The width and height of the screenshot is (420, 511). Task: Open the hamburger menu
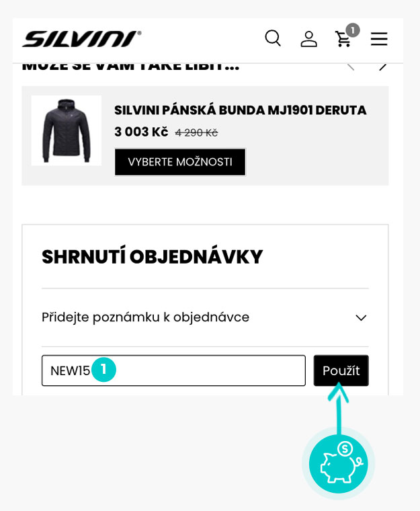(379, 39)
